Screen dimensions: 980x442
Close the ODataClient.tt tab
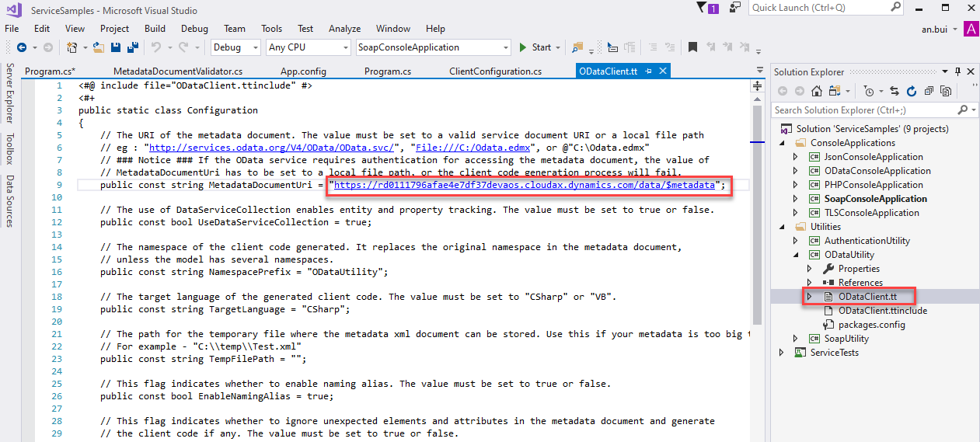(662, 71)
